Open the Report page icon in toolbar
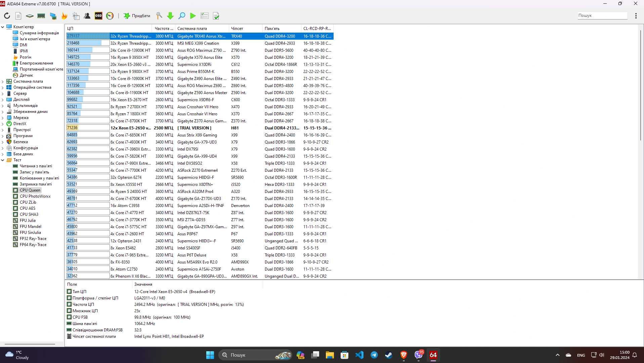644x363 pixels. (x=18, y=16)
